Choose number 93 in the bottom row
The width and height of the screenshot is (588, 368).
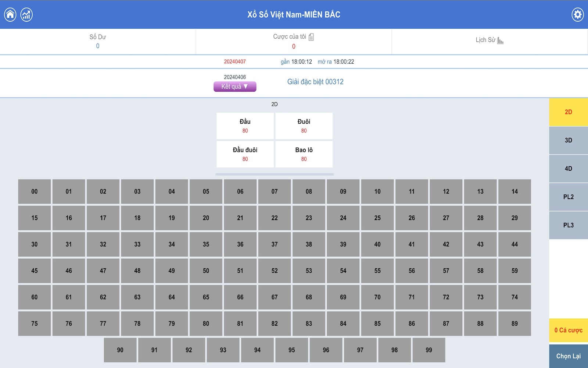point(223,350)
